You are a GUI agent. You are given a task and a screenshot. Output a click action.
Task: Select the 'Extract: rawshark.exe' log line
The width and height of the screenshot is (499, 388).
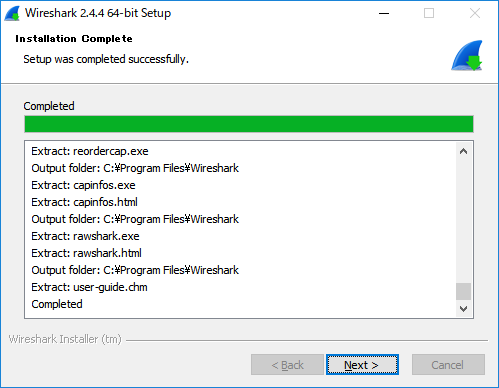click(85, 236)
